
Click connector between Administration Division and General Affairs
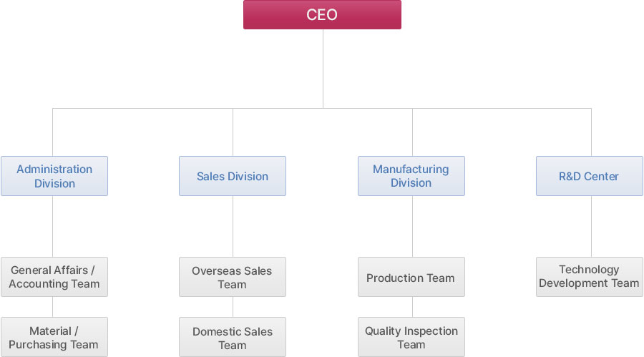53,226
